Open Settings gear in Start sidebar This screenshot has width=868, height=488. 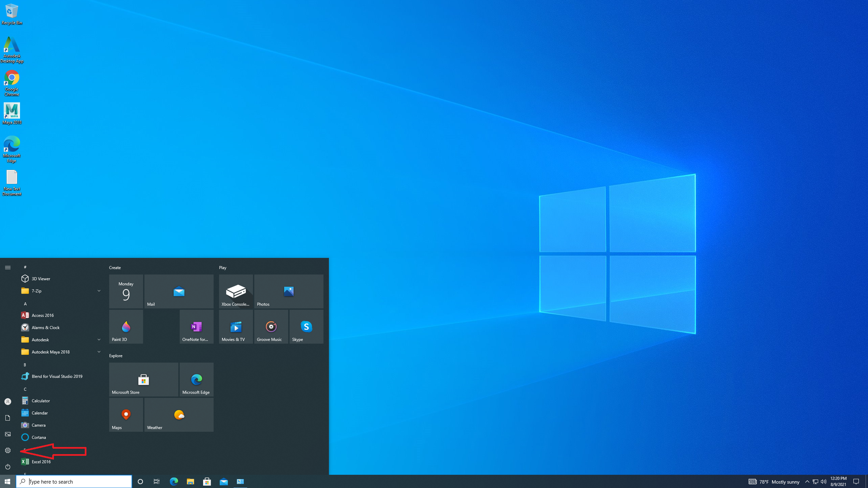coord(8,450)
